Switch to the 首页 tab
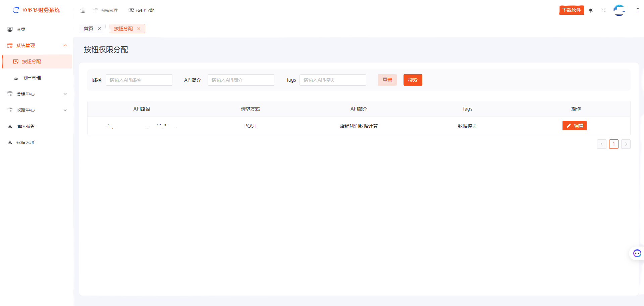The height and width of the screenshot is (306, 644). (x=89, y=29)
